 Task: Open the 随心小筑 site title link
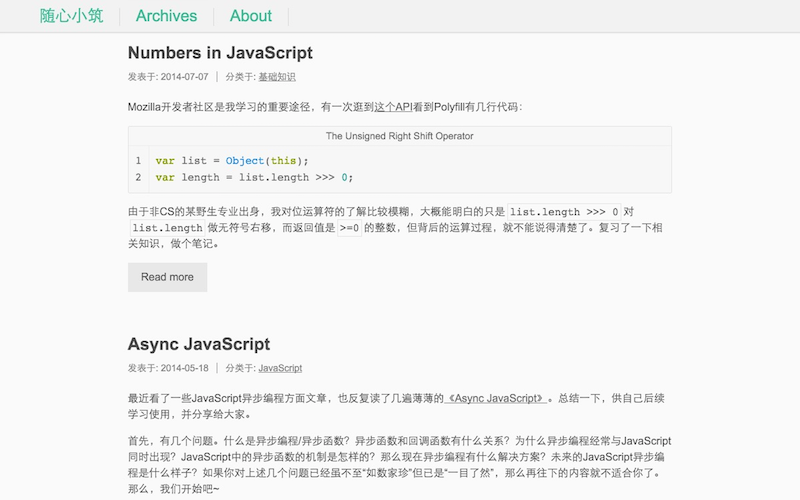pyautogui.click(x=71, y=16)
